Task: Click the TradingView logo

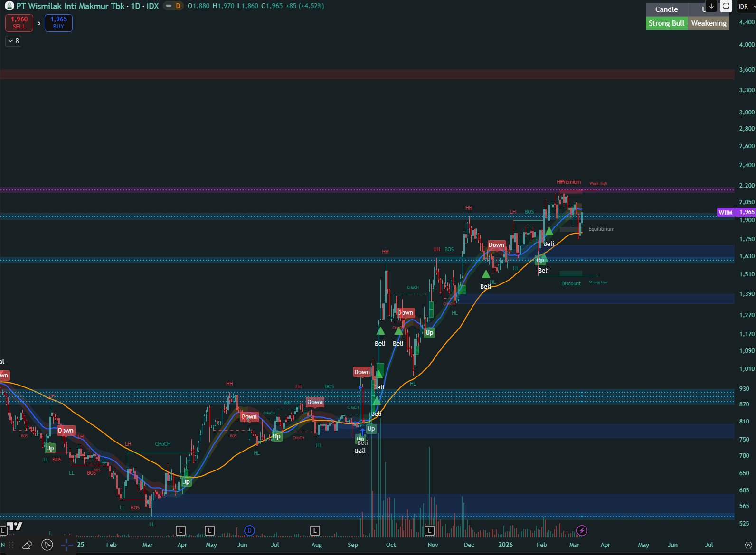Action: point(14,526)
